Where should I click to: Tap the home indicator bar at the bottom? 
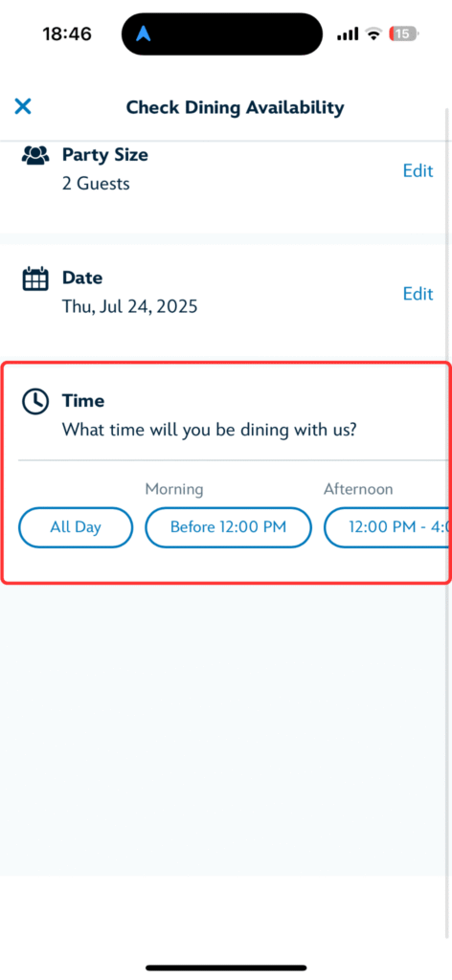[226, 968]
